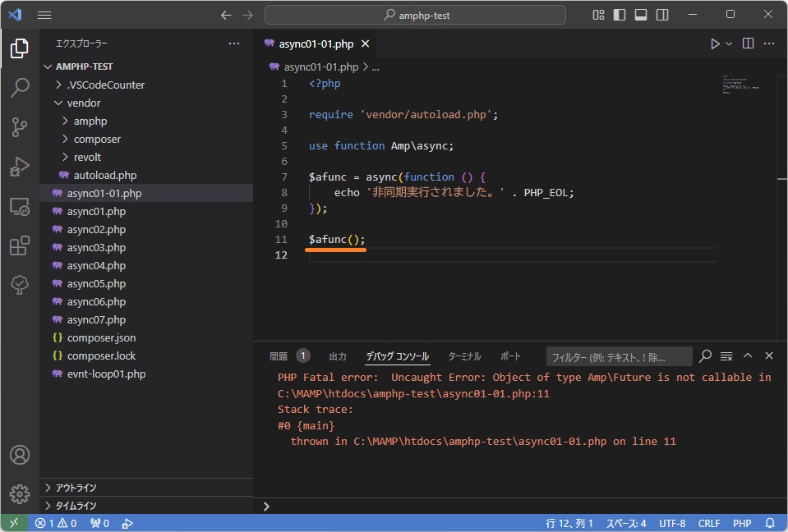
Task: Open the Extensions view
Action: tap(20, 246)
